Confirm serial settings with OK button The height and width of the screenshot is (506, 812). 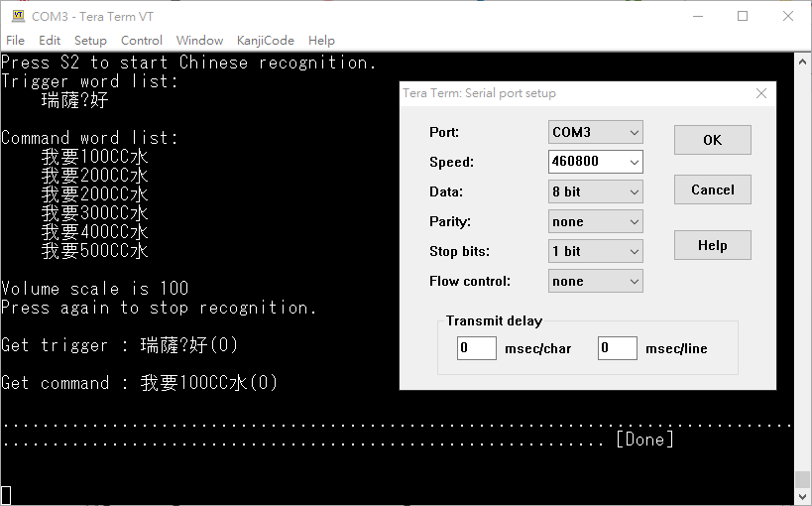click(713, 140)
